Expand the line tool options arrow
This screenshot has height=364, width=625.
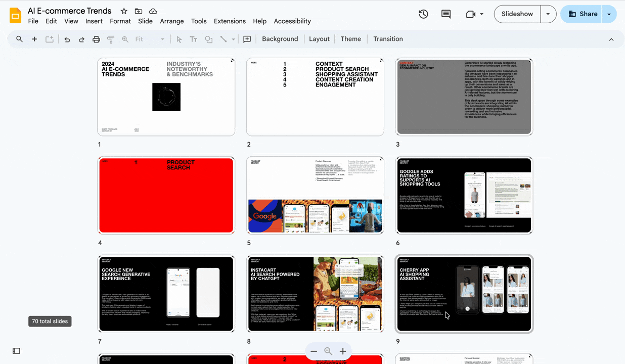[x=233, y=39]
